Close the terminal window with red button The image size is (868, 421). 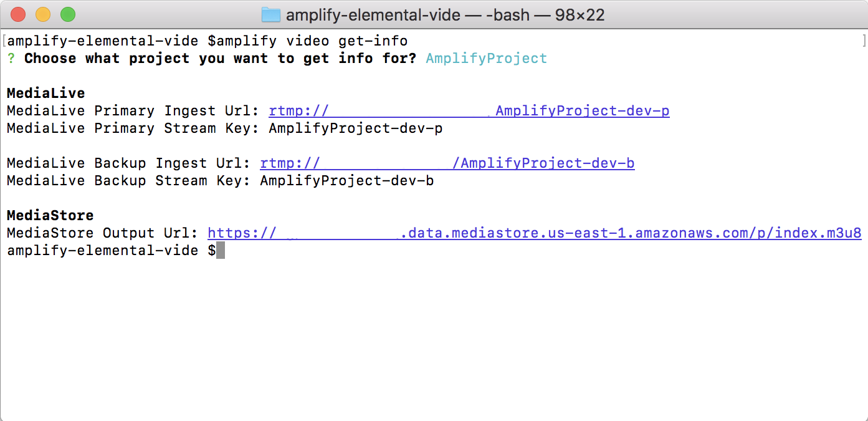click(18, 14)
